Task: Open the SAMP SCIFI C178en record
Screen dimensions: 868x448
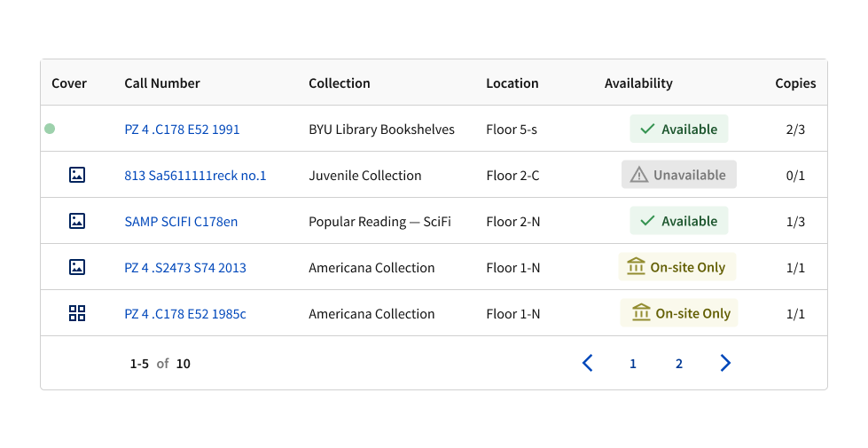Action: (x=181, y=222)
